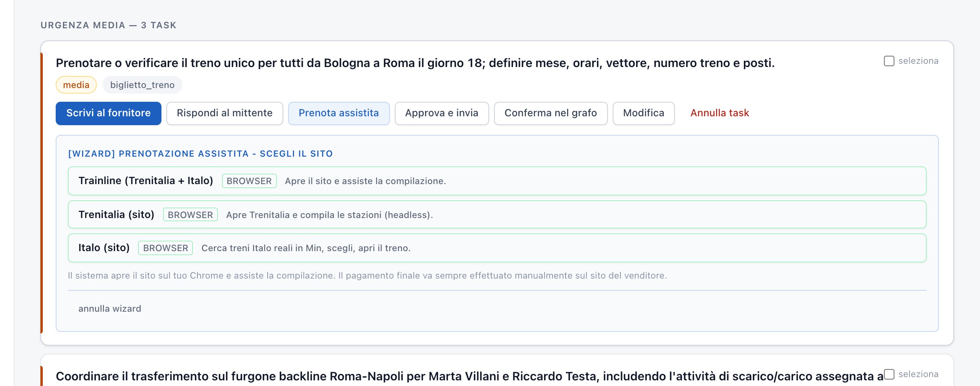The width and height of the screenshot is (980, 386).
Task: Click the media urgency tag
Action: (x=76, y=85)
